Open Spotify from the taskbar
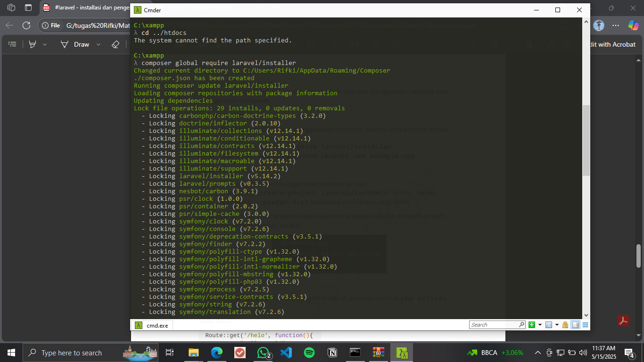This screenshot has width=644, height=362. point(309,352)
